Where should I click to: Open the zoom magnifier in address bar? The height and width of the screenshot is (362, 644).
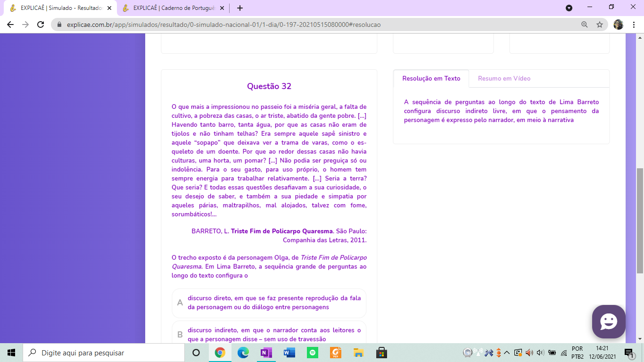pos(585,25)
